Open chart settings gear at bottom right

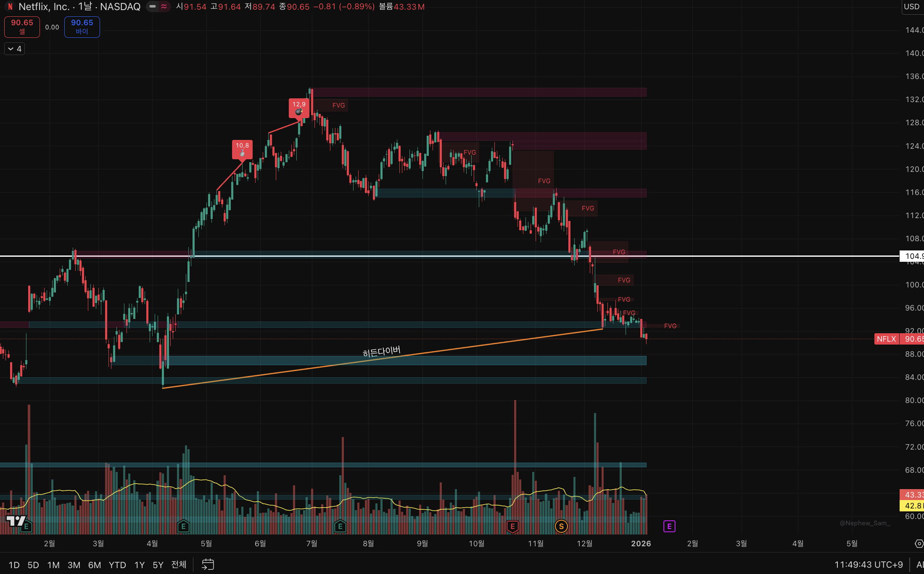click(919, 544)
